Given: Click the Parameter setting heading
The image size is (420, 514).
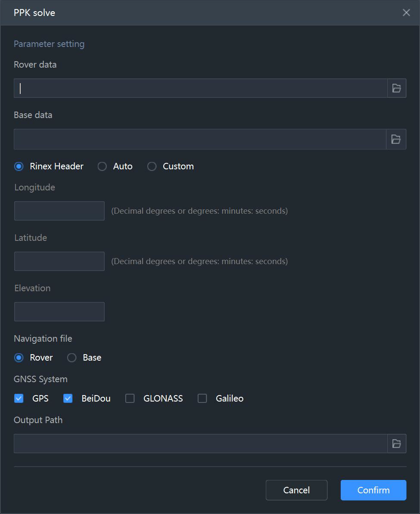Looking at the screenshot, I should (x=49, y=44).
